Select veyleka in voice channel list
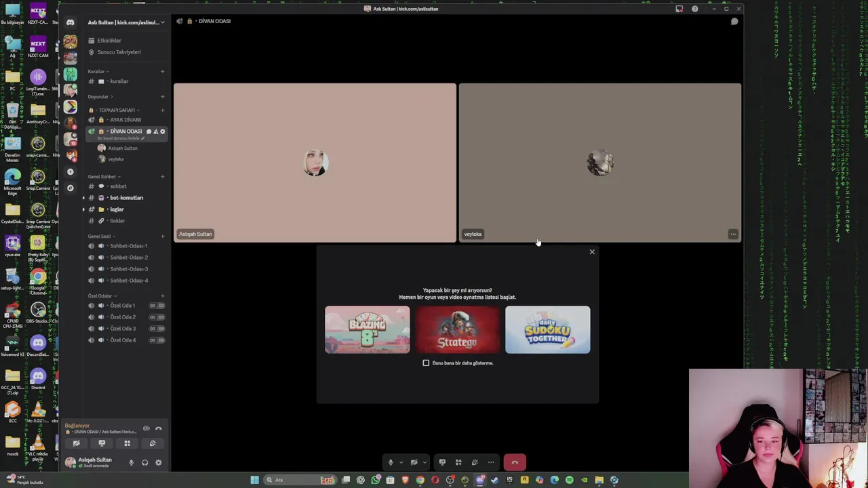This screenshot has width=868, height=488. point(115,159)
